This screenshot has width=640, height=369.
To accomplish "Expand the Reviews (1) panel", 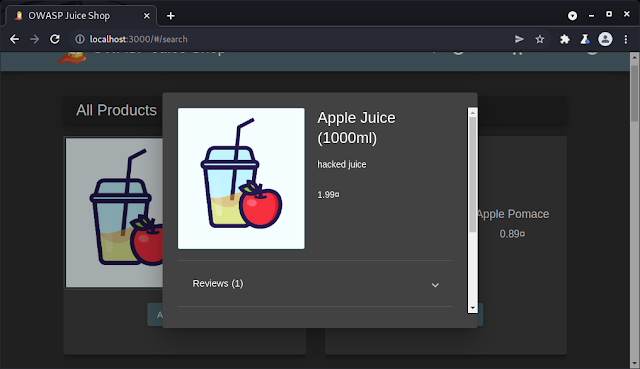I will click(x=315, y=284).
